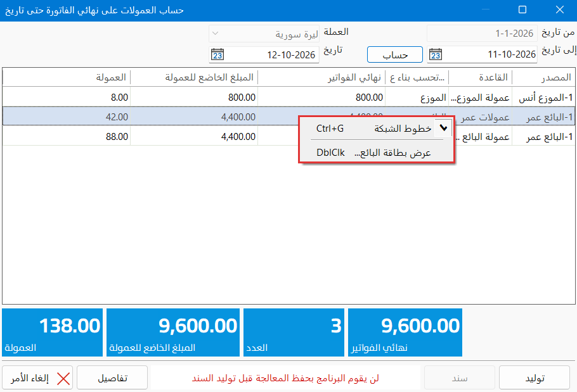Click rule cell عمولة الموزع

click(x=480, y=98)
